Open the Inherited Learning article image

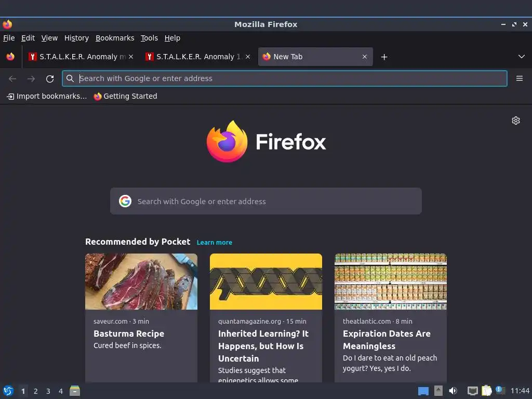click(x=266, y=282)
